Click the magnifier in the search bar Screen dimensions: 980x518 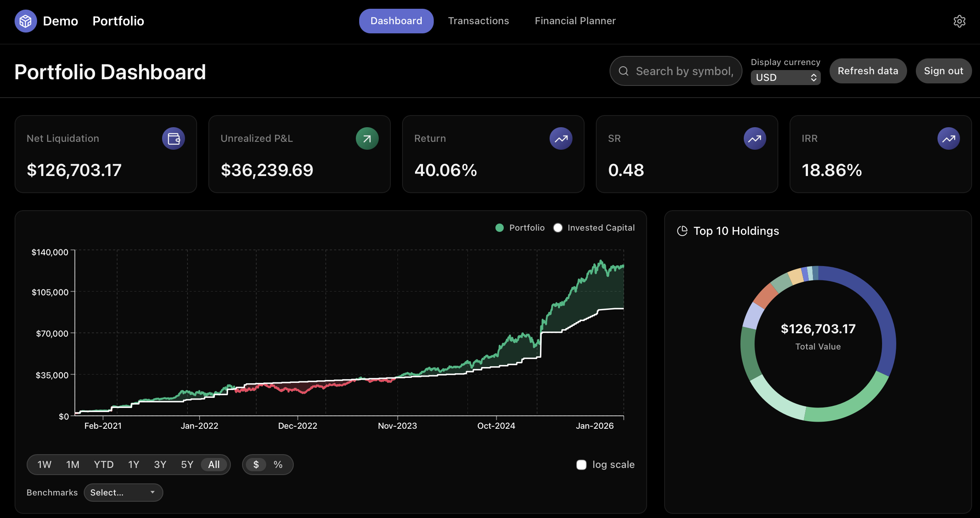tap(624, 71)
